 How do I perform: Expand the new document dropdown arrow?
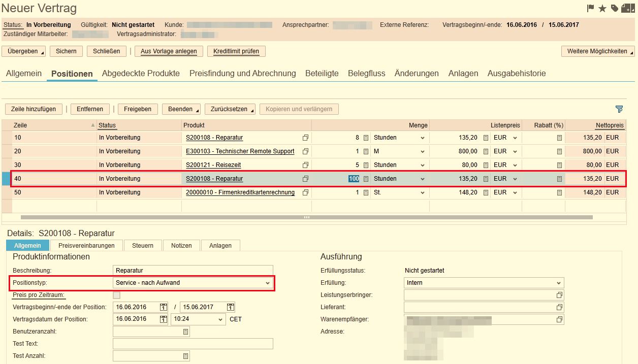(633, 9)
